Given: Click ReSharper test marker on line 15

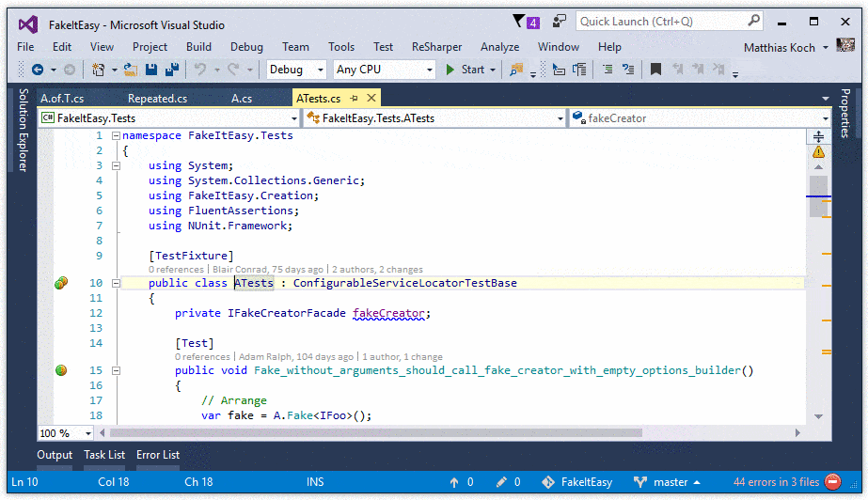Looking at the screenshot, I should [61, 370].
